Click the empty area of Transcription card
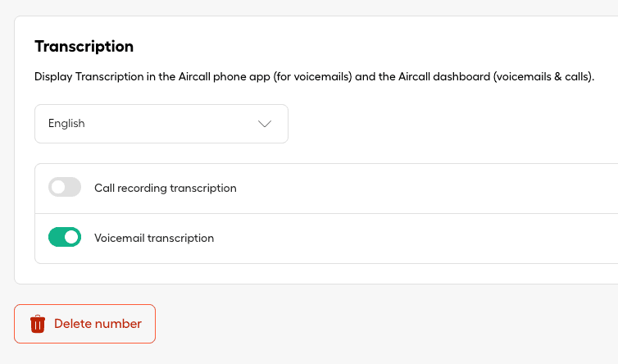 (451, 123)
